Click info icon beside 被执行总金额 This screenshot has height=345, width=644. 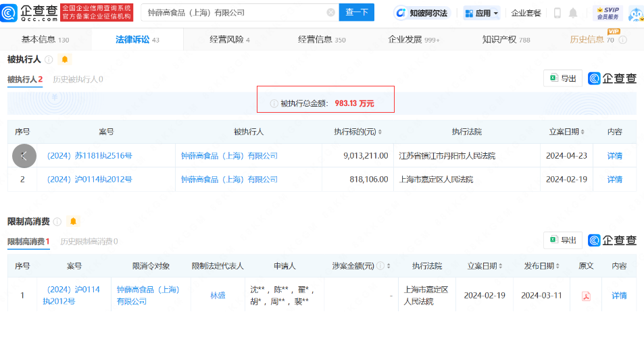274,103
